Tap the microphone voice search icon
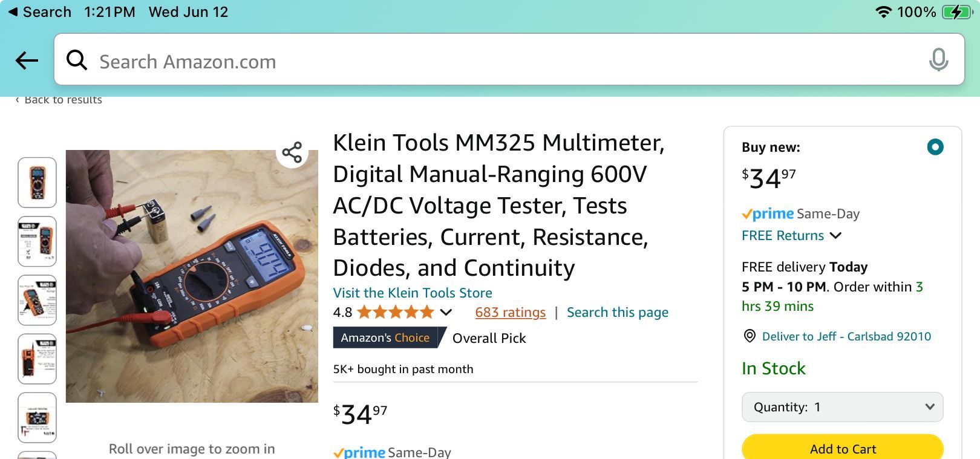The image size is (980, 459). coord(938,60)
